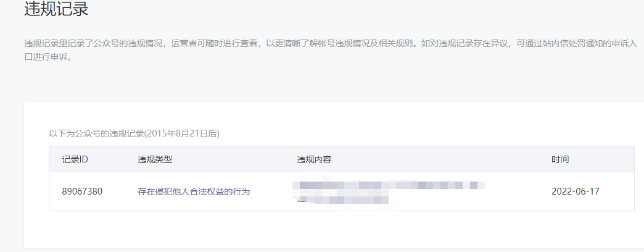Click the 运营者可随时进行查看 phrase
This screenshot has height=252, width=644.
[213, 44]
